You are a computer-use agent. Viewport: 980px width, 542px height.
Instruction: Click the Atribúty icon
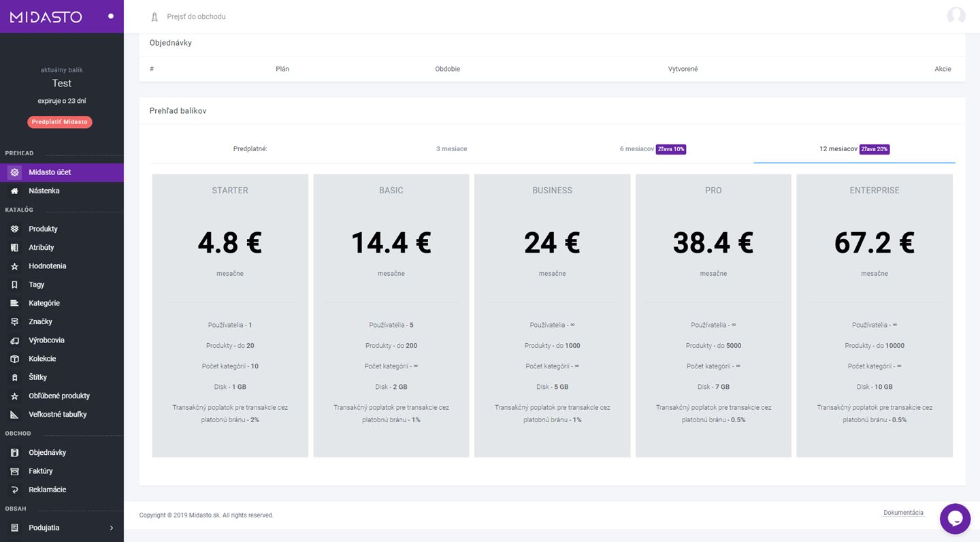coord(14,248)
